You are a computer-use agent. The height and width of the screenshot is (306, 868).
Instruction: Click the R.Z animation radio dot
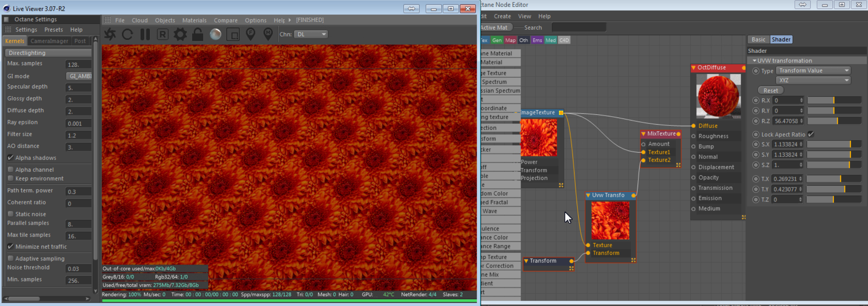pyautogui.click(x=756, y=121)
